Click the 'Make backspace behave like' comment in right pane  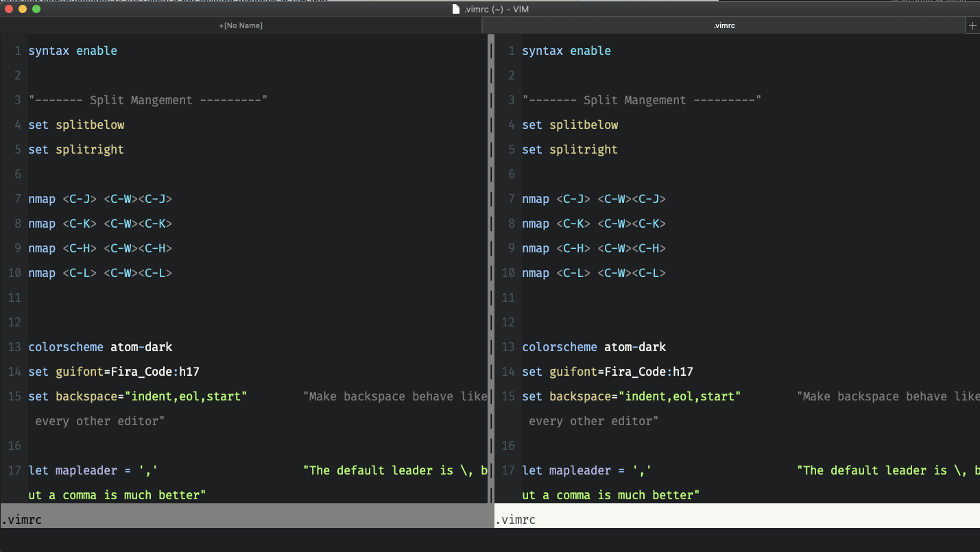click(x=888, y=396)
